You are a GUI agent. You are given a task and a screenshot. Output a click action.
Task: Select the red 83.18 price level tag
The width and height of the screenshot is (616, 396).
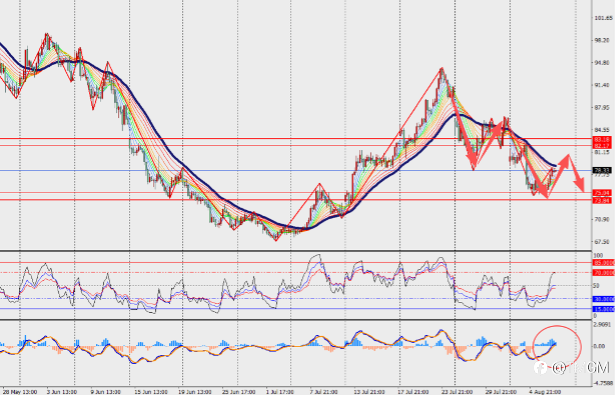(x=603, y=139)
